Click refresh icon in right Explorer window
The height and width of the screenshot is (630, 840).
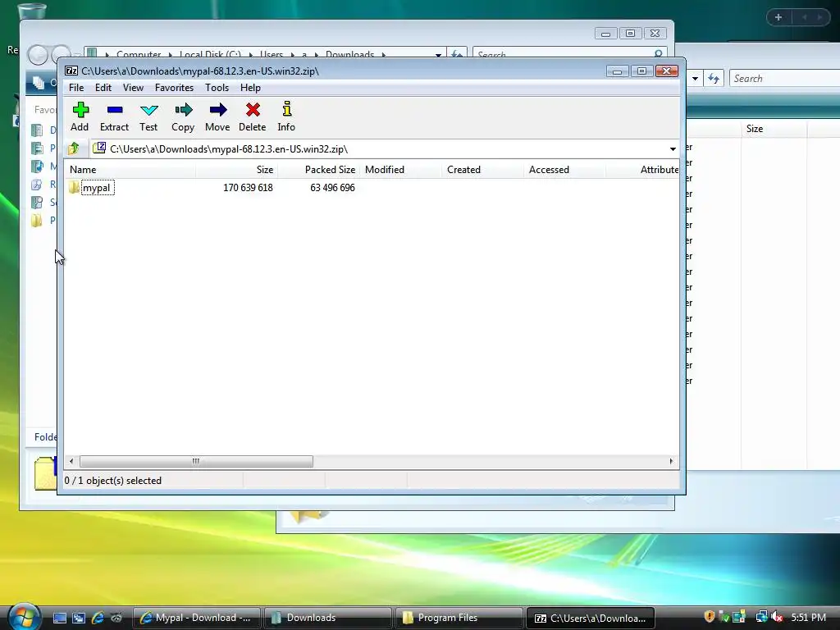[x=714, y=79]
